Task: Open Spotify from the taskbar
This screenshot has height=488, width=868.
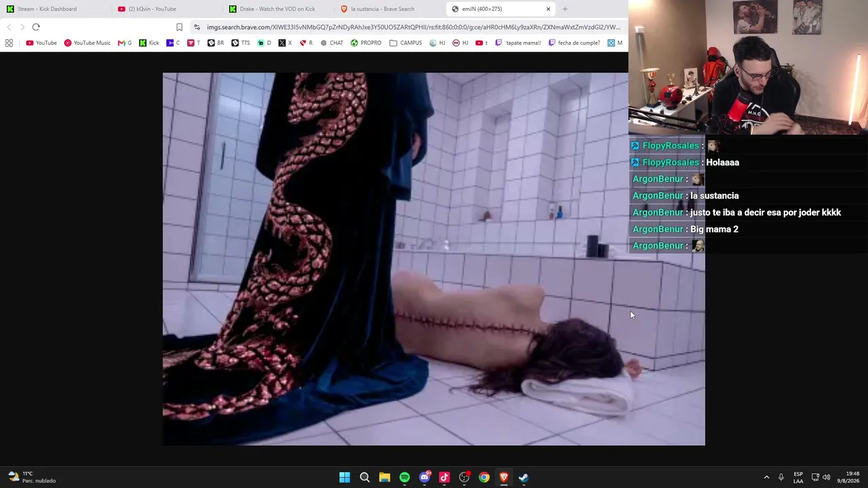Action: click(x=405, y=477)
